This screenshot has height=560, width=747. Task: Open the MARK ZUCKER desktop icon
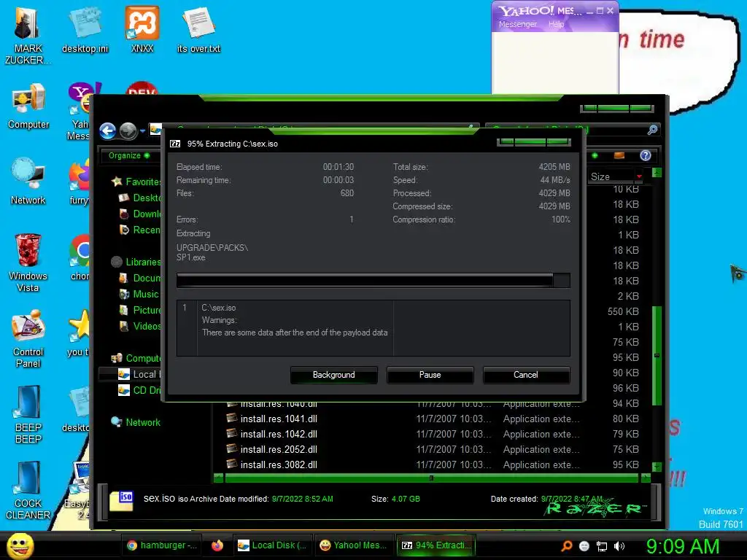(28, 36)
